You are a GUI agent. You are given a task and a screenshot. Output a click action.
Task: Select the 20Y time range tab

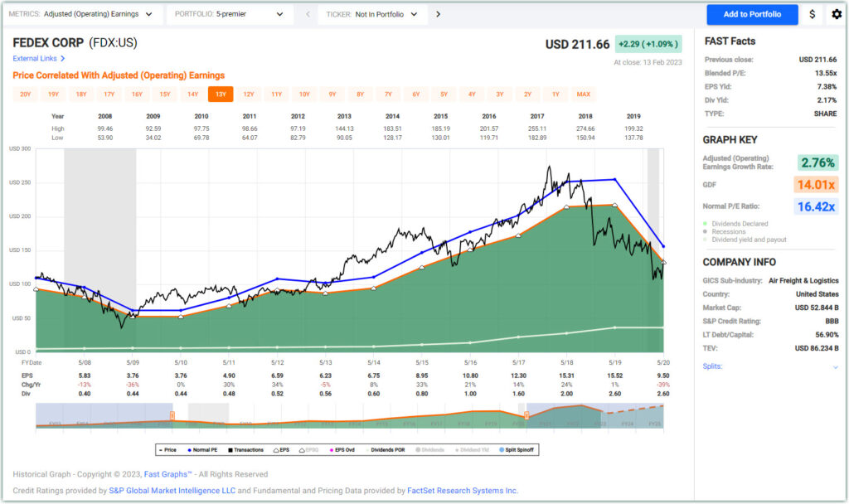[26, 94]
